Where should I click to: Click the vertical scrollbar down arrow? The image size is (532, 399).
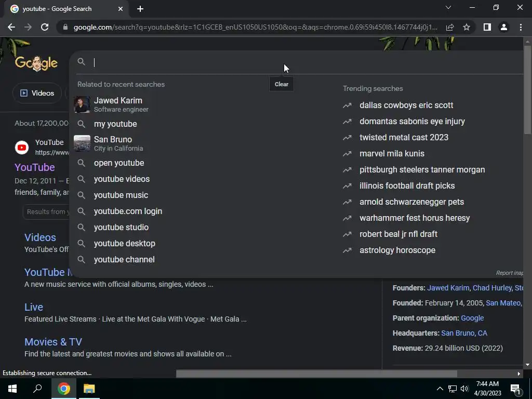point(527,365)
